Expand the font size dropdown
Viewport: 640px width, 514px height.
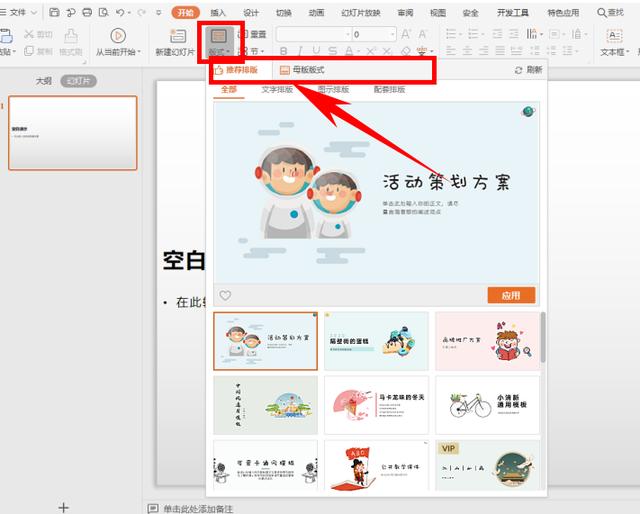(x=393, y=34)
